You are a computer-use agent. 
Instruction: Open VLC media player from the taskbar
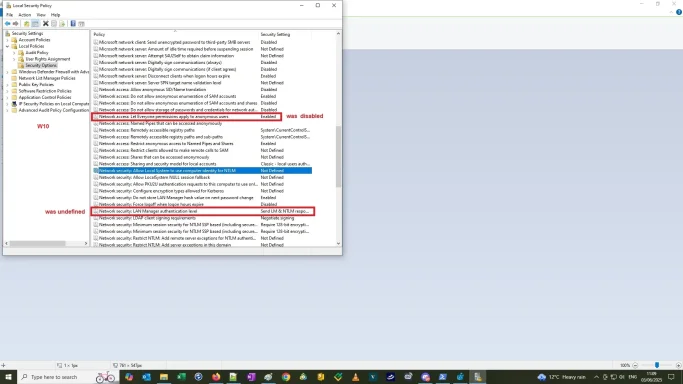pos(355,377)
